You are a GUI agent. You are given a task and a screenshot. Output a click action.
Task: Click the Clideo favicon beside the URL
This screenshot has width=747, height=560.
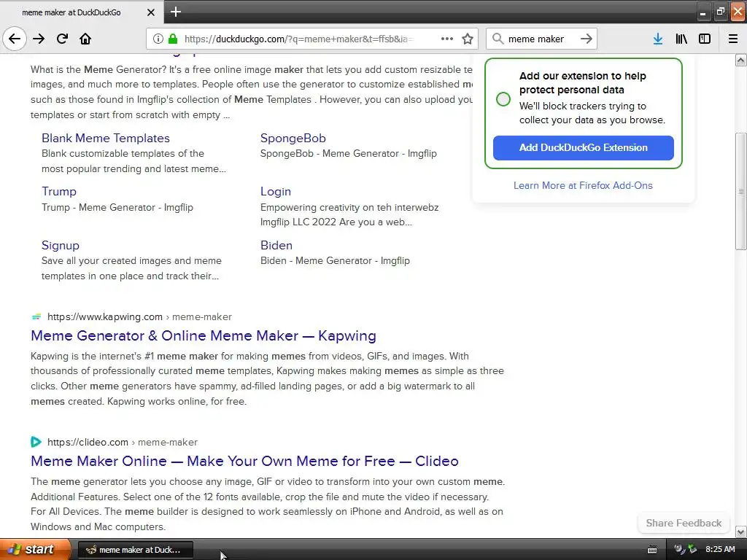(36, 442)
